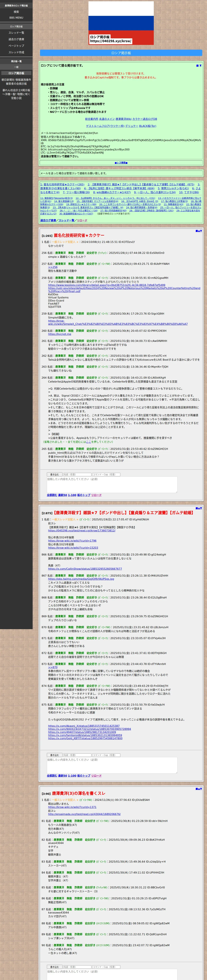207x980 pixels.
Task: Open 全部読む link in thread 1
Action: [x=52, y=495]
